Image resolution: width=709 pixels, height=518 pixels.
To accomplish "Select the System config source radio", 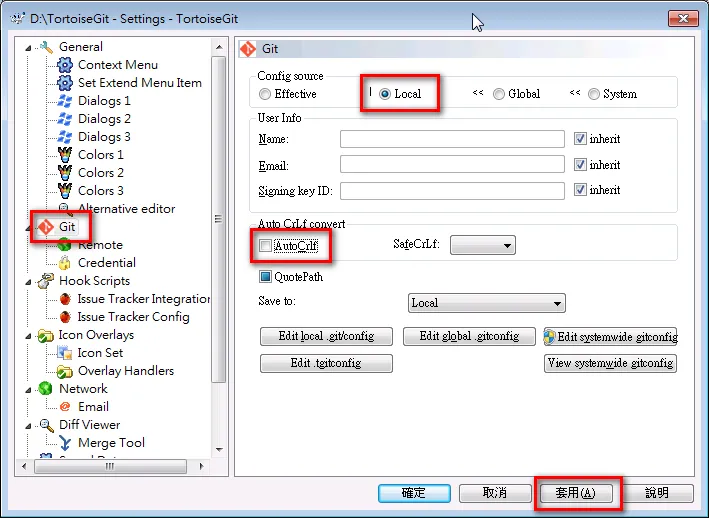I will click(594, 94).
